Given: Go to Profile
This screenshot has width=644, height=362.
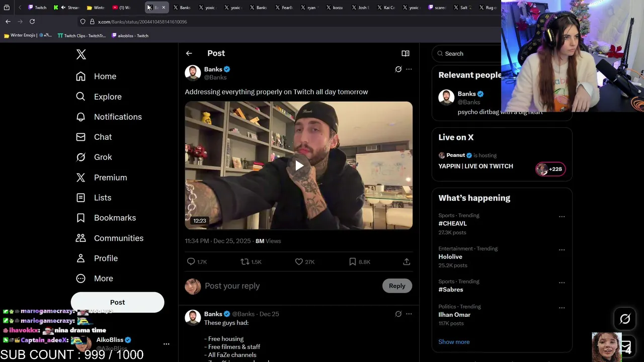Looking at the screenshot, I should (97, 258).
